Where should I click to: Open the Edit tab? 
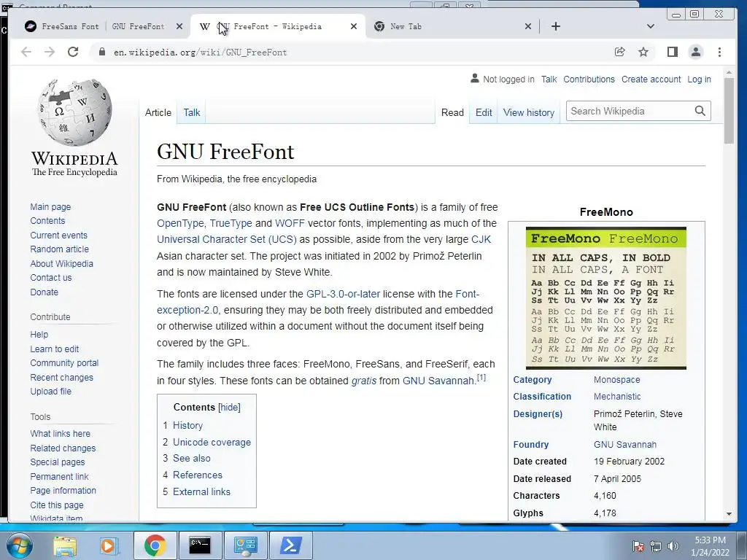click(484, 113)
